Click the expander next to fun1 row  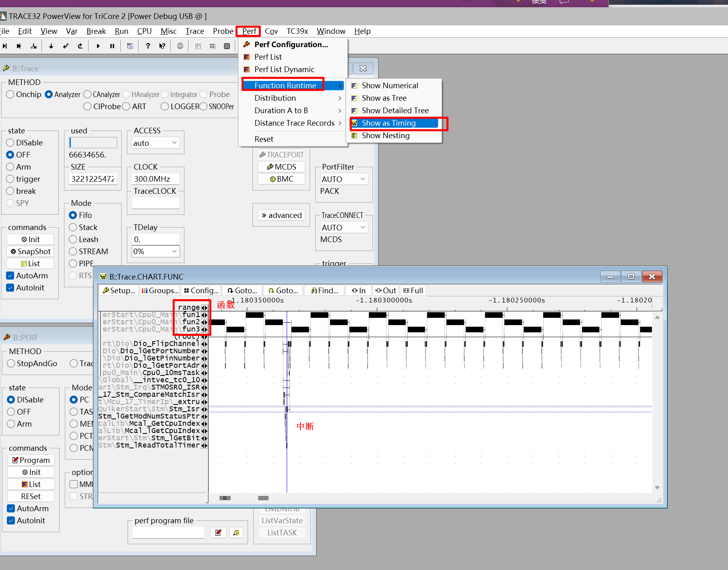point(204,315)
